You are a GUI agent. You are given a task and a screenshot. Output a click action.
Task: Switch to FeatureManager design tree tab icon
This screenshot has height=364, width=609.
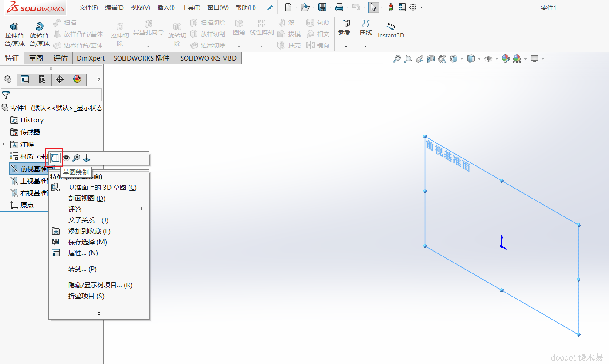point(8,79)
